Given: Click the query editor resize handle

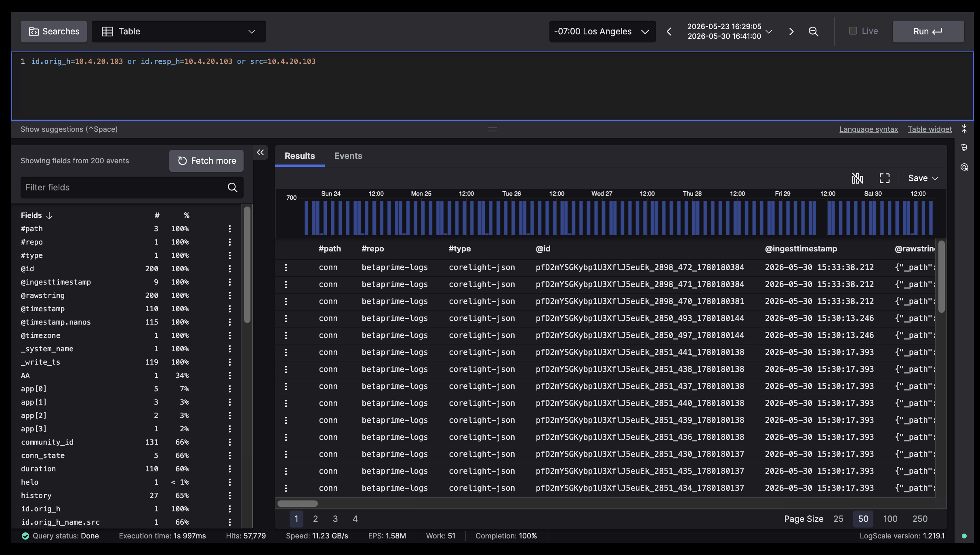Looking at the screenshot, I should coord(492,129).
